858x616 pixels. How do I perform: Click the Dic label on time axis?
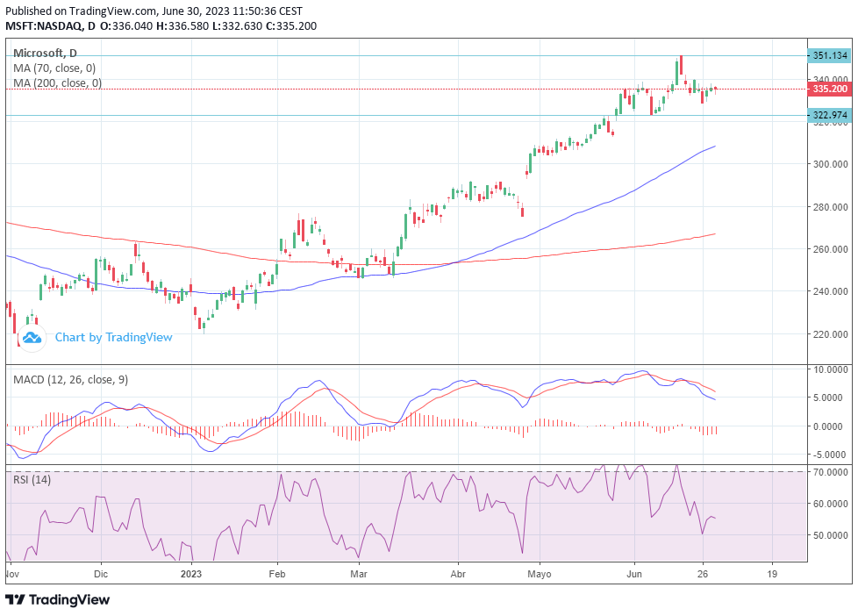coord(101,574)
